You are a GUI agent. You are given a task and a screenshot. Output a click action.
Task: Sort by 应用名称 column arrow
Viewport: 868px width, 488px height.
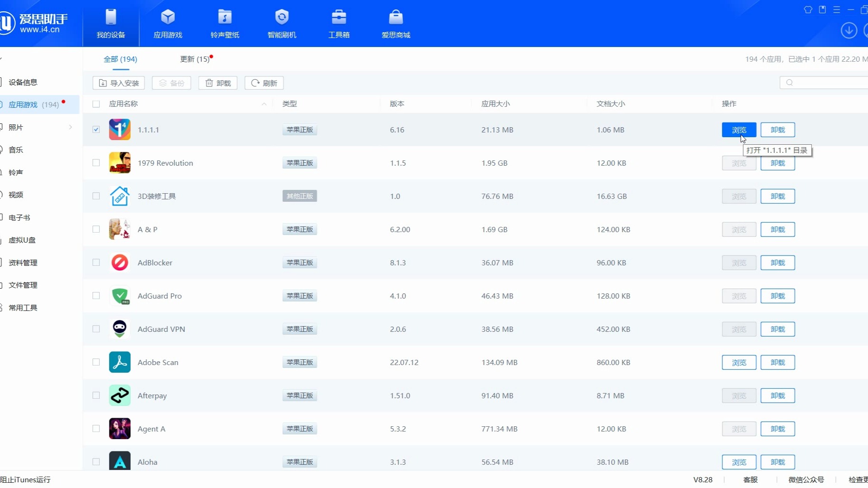(264, 104)
